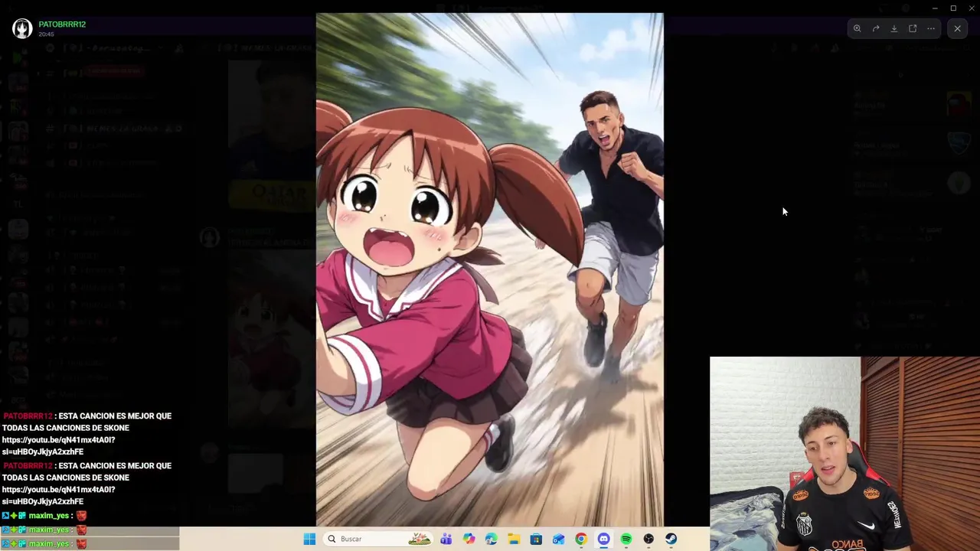Open more options with the three-dots icon
Image resolution: width=980 pixels, height=551 pixels.
(931, 28)
